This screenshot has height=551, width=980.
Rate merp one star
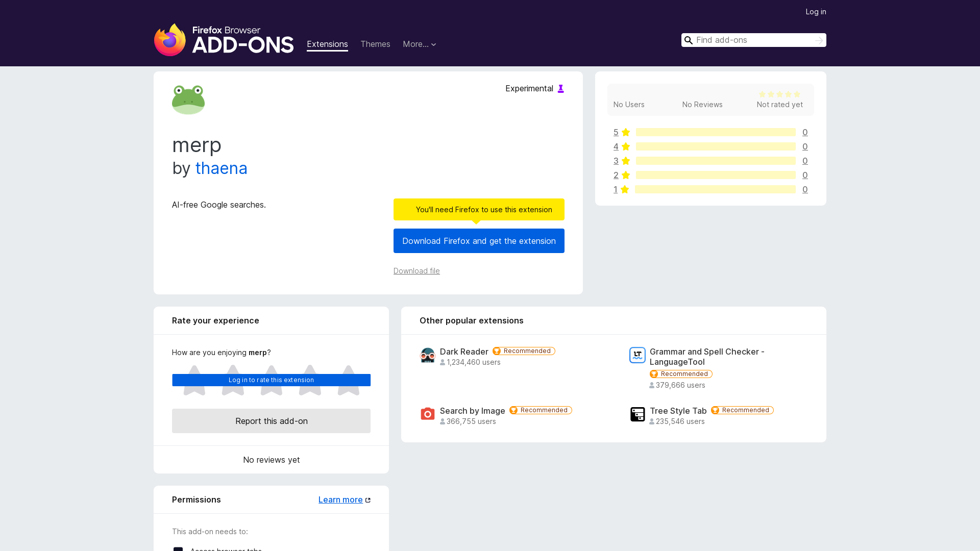pyautogui.click(x=194, y=380)
